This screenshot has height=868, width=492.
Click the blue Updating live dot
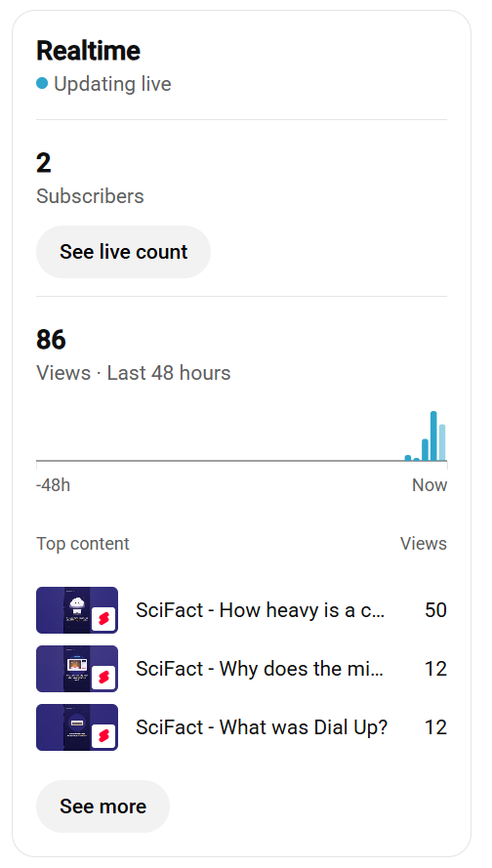point(42,84)
